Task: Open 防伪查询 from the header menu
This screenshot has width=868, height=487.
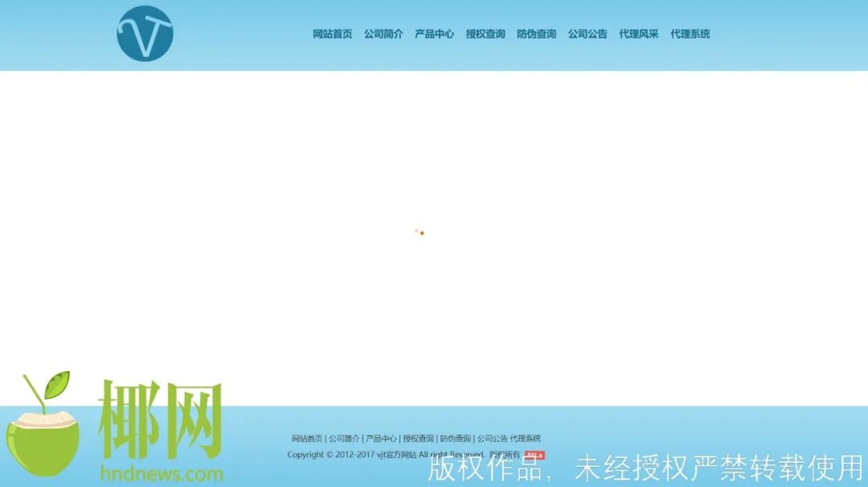Action: pyautogui.click(x=536, y=34)
